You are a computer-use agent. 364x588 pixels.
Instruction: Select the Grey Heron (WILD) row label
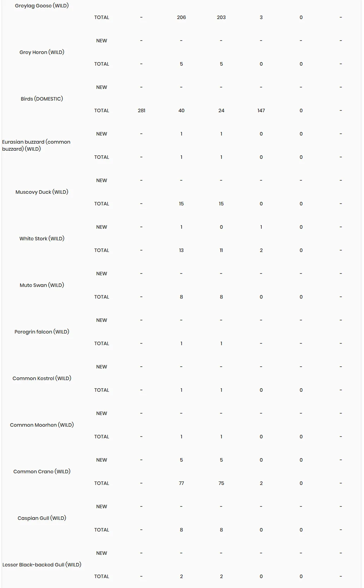point(42,52)
